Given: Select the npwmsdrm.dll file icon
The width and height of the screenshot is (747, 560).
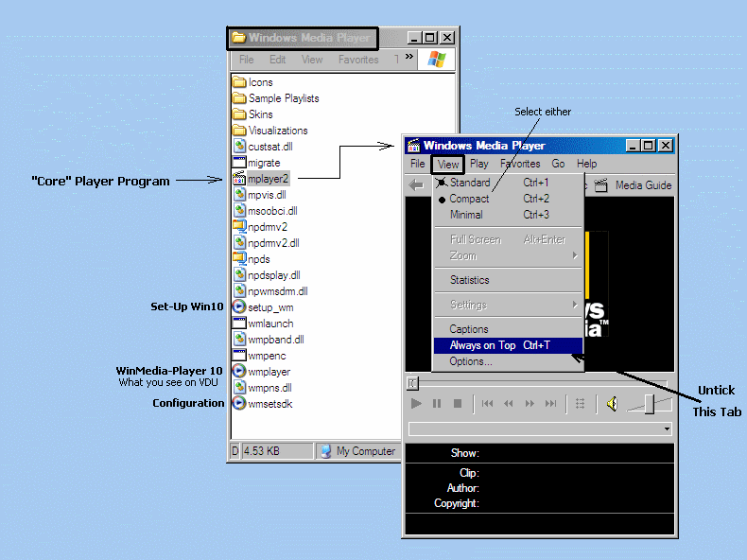Looking at the screenshot, I should (239, 291).
